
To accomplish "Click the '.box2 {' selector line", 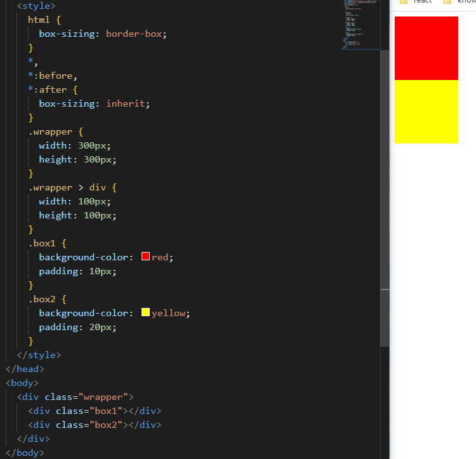I will (47, 299).
